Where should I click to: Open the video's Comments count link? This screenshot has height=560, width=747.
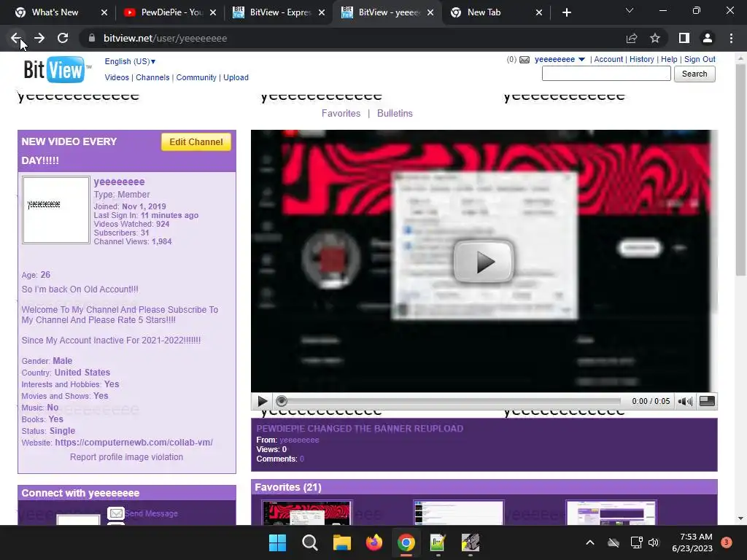tap(301, 459)
